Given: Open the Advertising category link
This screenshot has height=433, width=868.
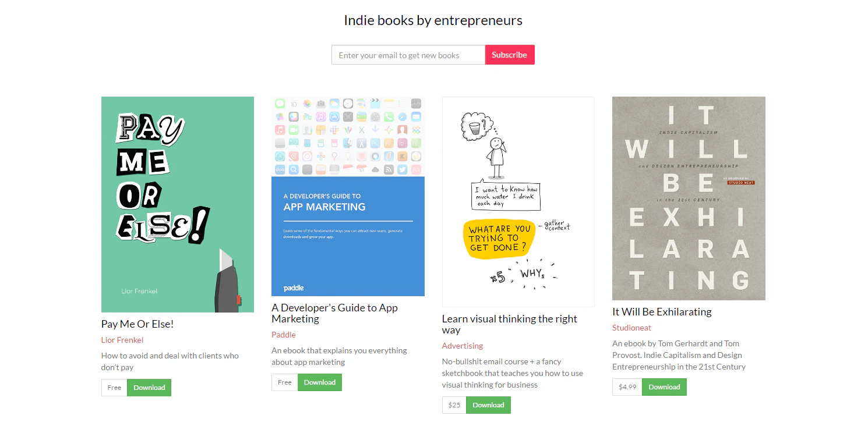Looking at the screenshot, I should click(463, 346).
